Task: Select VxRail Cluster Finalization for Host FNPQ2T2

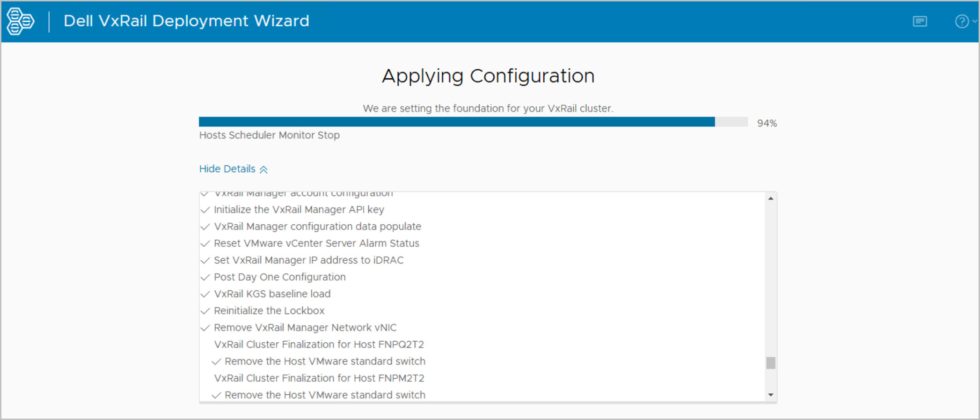Action: click(319, 345)
